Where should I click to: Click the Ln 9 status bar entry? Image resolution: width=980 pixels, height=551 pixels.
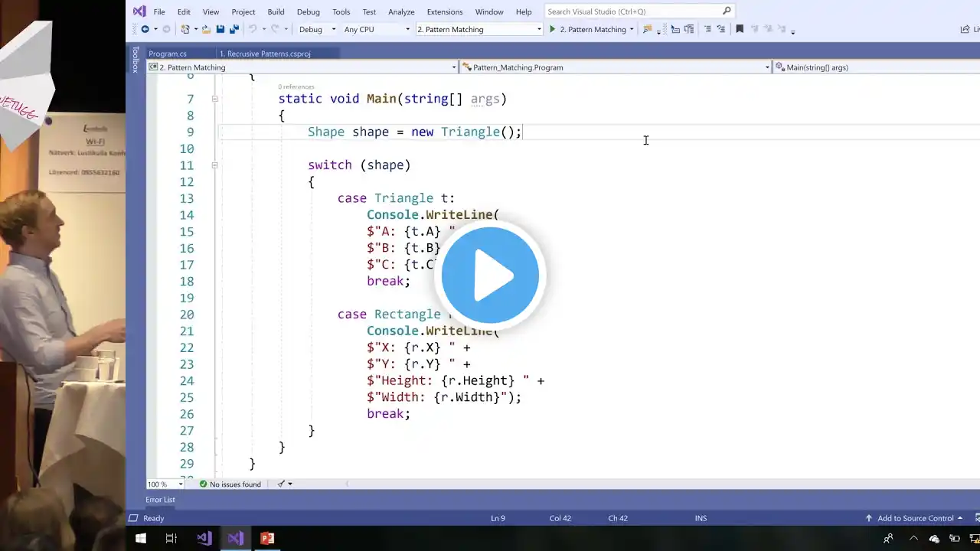(x=498, y=518)
